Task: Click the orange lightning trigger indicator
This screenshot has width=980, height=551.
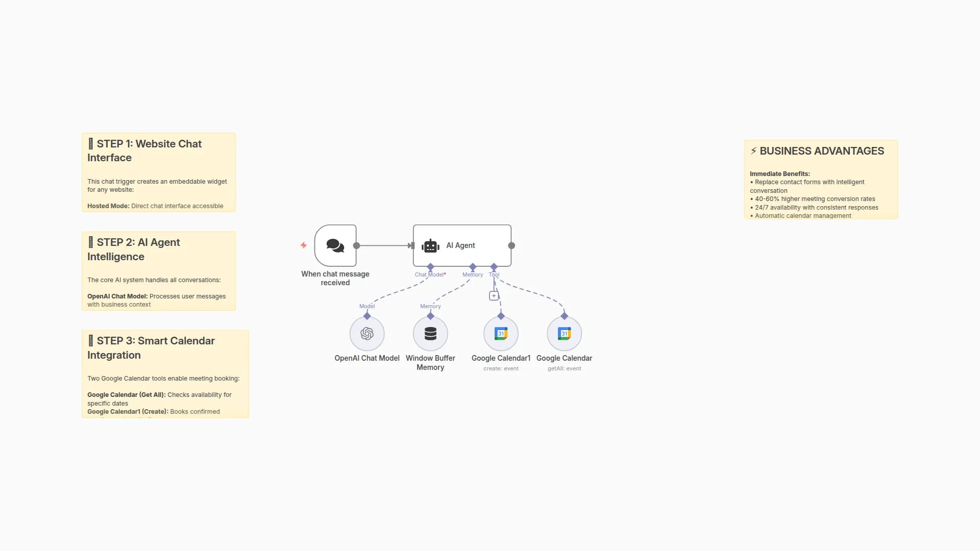Action: pos(304,245)
